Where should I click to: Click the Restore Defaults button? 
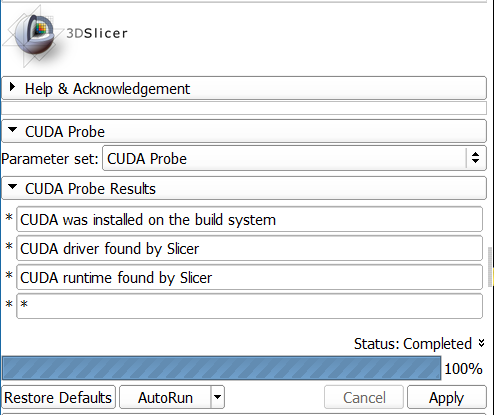click(58, 397)
